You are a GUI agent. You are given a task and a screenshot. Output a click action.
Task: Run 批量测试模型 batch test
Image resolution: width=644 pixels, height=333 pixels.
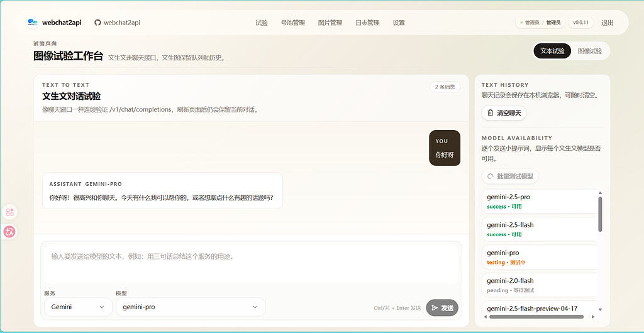tap(509, 177)
